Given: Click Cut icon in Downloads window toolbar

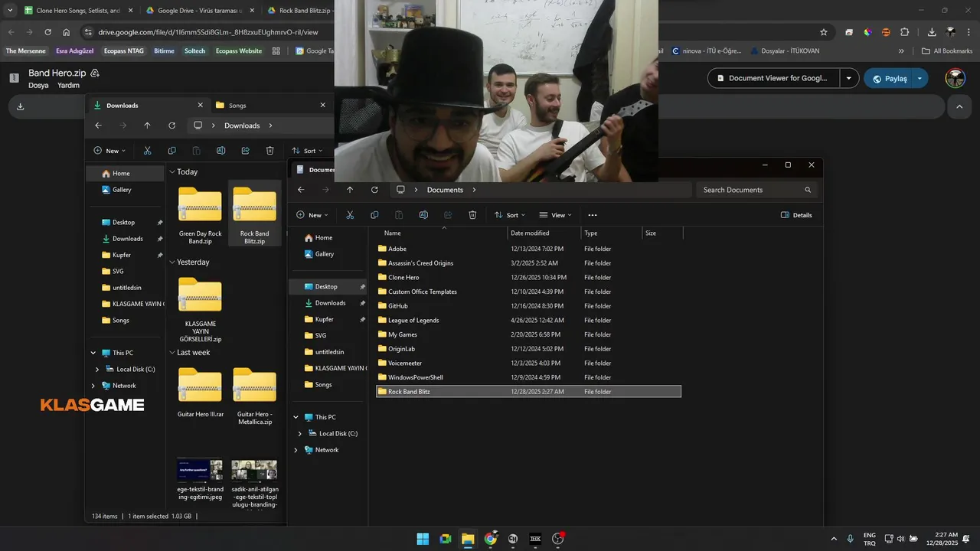Looking at the screenshot, I should point(147,151).
